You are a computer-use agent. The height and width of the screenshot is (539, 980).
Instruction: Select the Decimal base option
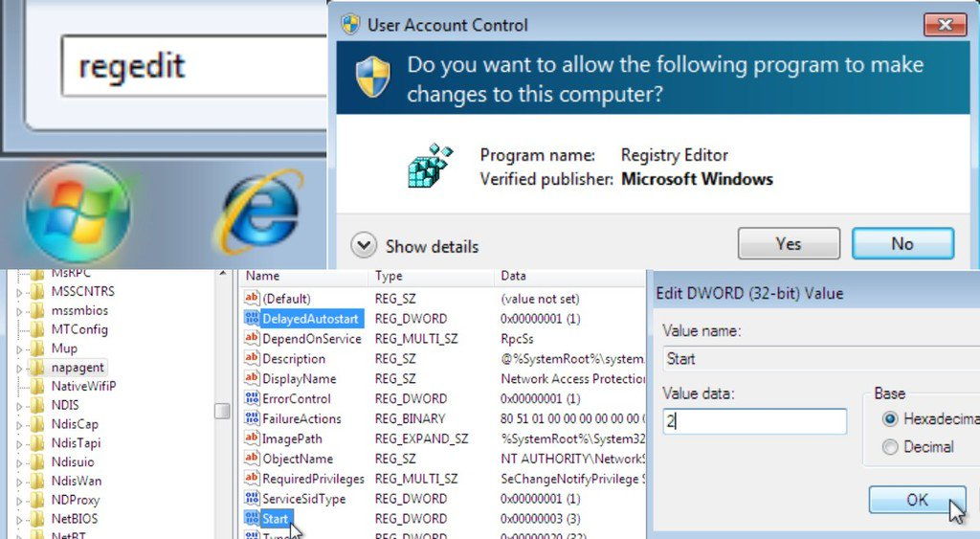[x=890, y=446]
